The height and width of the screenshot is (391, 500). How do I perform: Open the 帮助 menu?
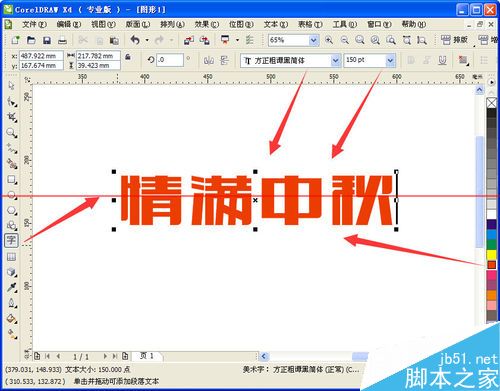click(413, 24)
